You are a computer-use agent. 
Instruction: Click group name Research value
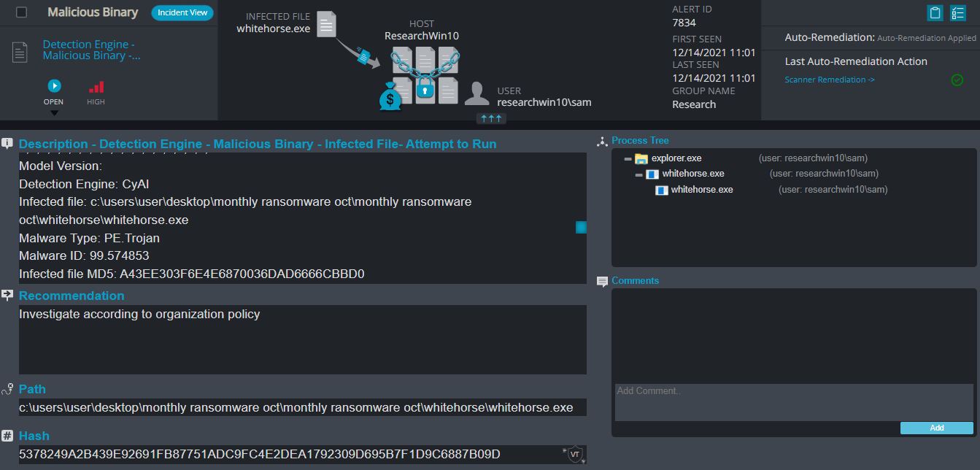[x=694, y=104]
